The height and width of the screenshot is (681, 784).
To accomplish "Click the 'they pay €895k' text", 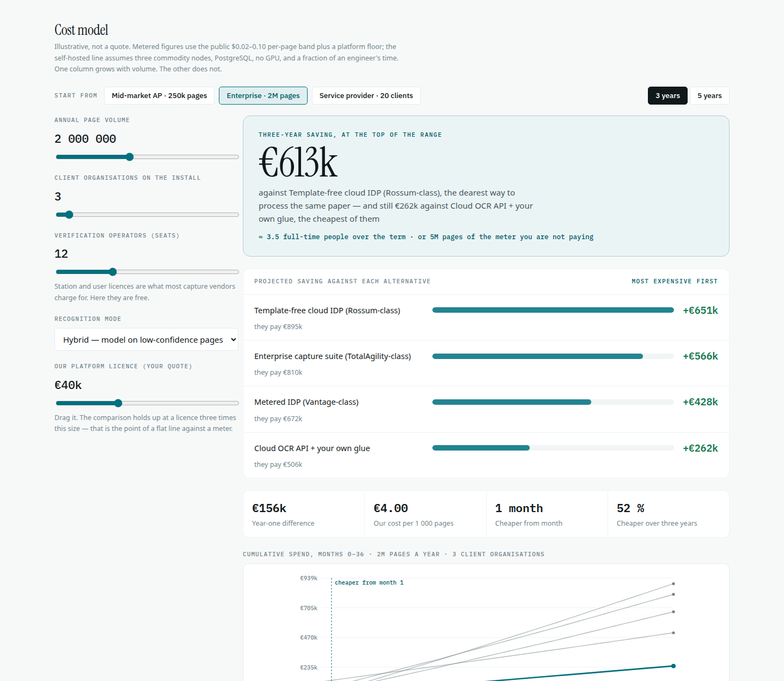I will (278, 327).
